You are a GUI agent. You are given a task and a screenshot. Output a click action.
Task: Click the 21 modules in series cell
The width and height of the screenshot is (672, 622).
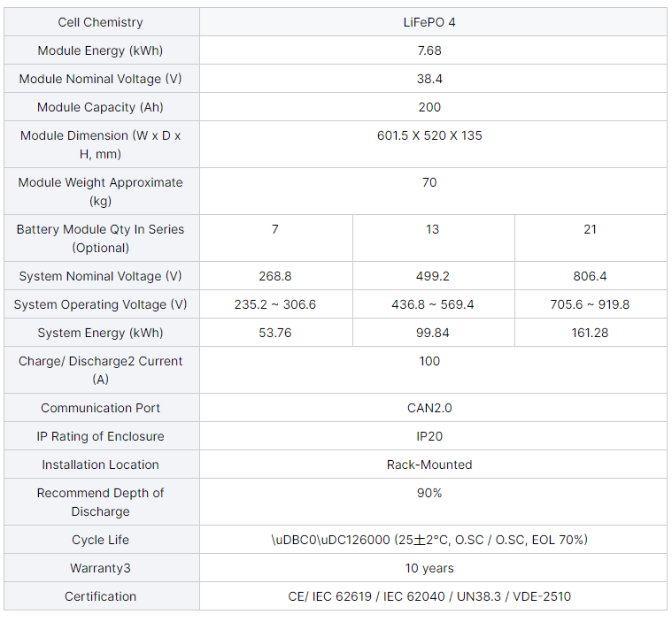[591, 238]
